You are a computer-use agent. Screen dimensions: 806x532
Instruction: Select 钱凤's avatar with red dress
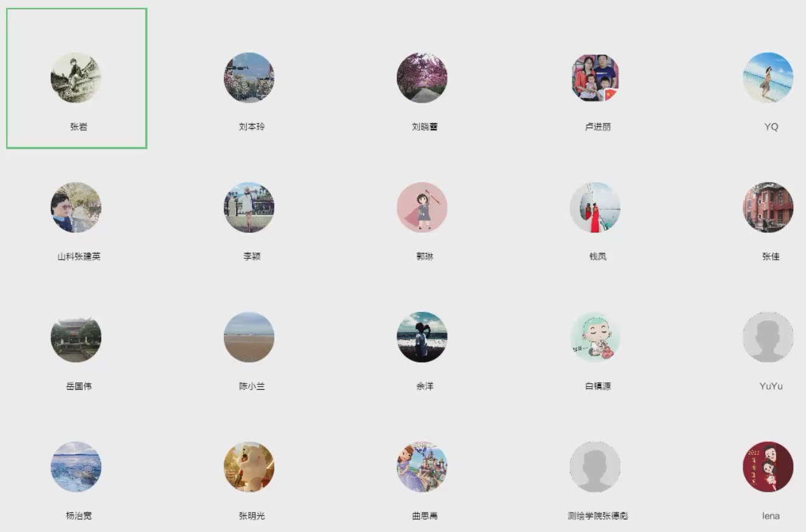point(595,207)
